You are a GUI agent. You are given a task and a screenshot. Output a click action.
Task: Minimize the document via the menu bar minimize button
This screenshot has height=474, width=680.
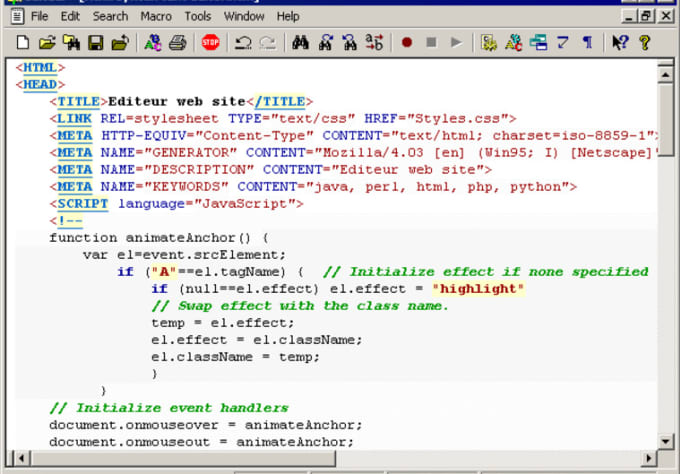(629, 16)
